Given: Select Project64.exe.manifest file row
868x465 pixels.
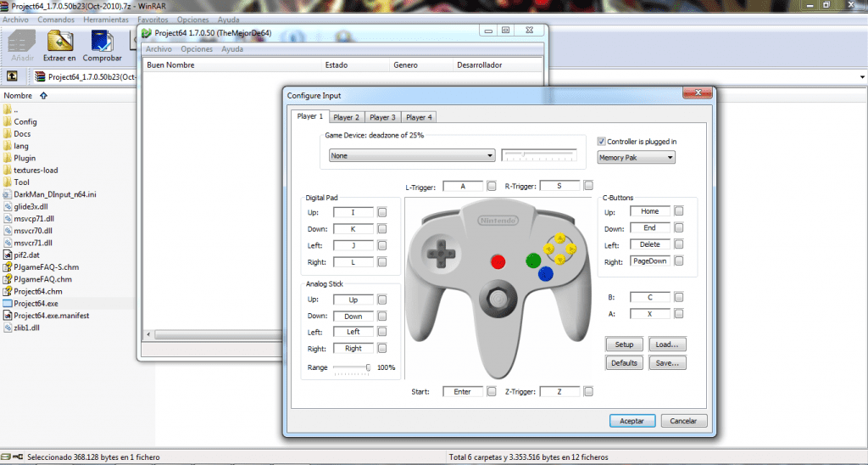Looking at the screenshot, I should pyautogui.click(x=51, y=316).
